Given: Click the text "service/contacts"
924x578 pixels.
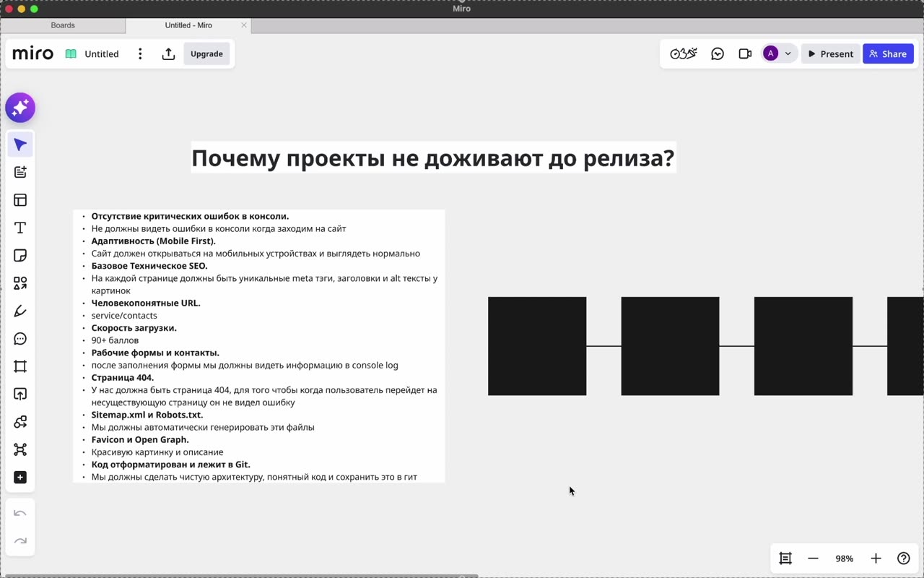Looking at the screenshot, I should click(124, 316).
